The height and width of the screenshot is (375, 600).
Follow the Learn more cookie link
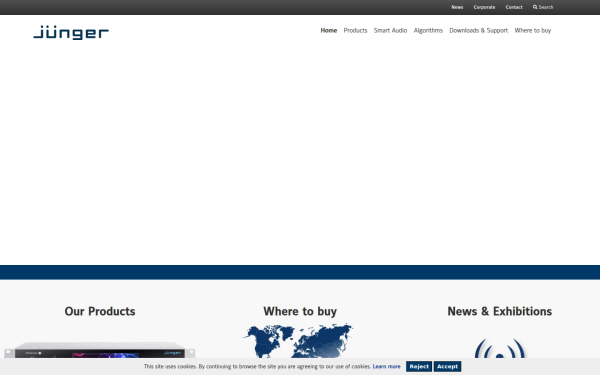[x=386, y=366]
